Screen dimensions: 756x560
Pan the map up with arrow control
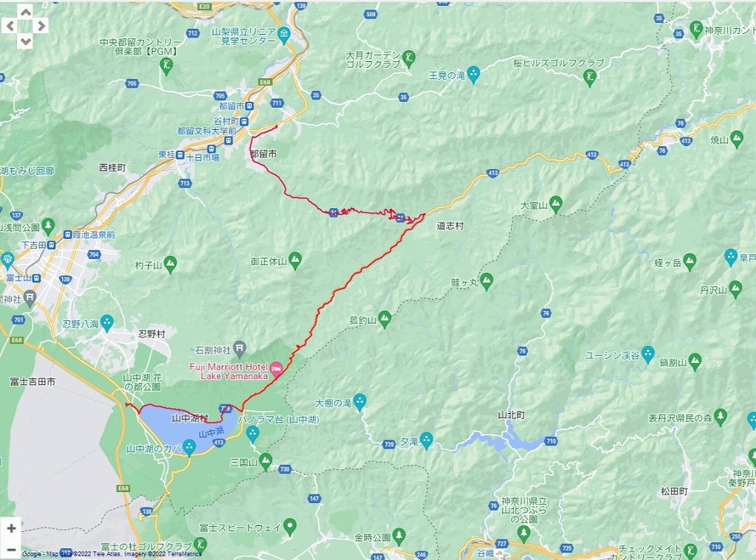pos(26,12)
